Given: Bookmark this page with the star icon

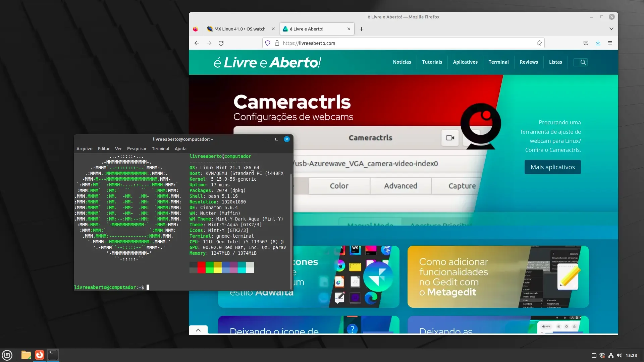Looking at the screenshot, I should pyautogui.click(x=539, y=43).
